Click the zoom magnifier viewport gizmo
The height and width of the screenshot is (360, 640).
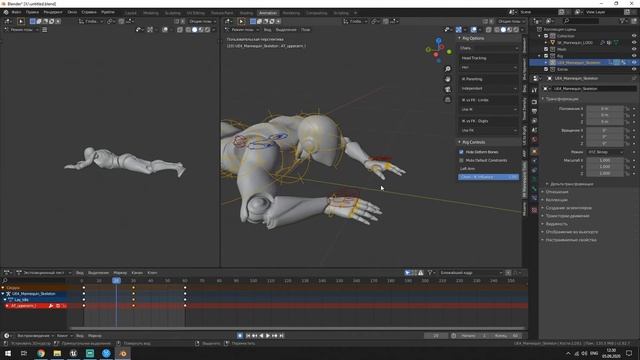[448, 69]
